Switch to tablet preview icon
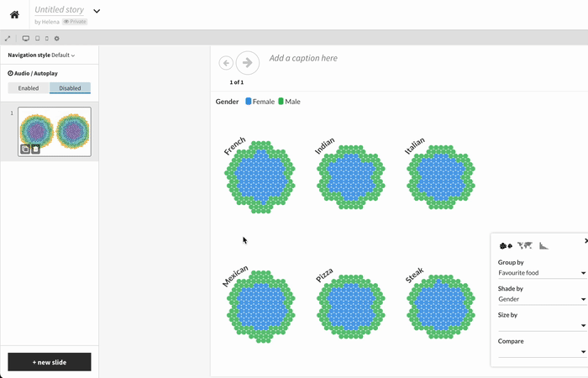Image resolution: width=588 pixels, height=378 pixels. (36, 39)
